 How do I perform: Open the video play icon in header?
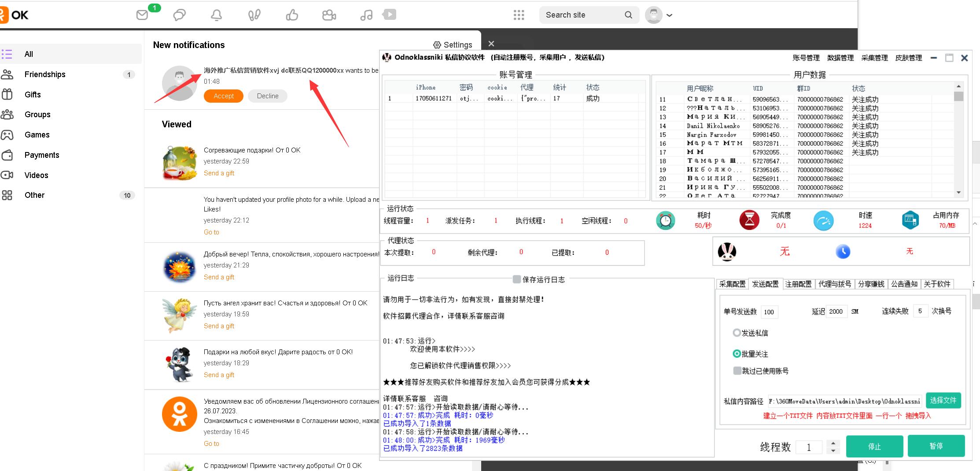pyautogui.click(x=389, y=15)
